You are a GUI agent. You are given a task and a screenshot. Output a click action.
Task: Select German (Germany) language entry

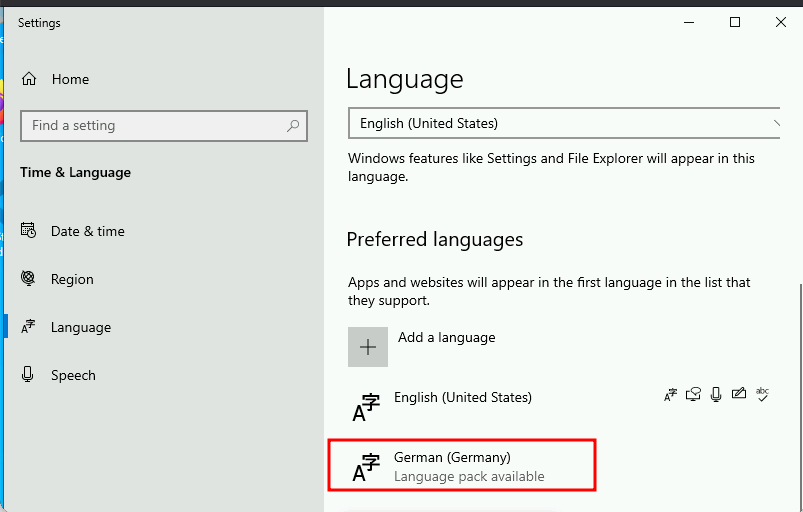462,466
